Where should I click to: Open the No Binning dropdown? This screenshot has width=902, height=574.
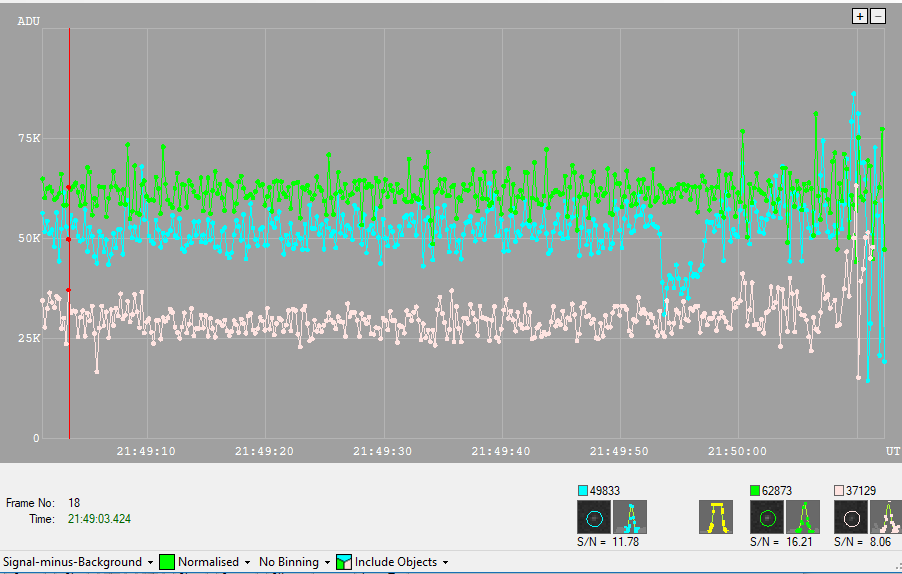pos(293,562)
